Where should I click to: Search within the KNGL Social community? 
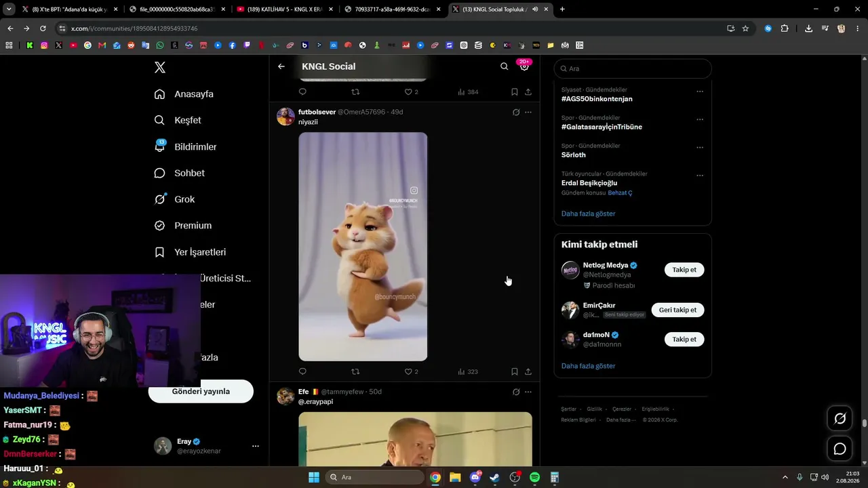(504, 66)
